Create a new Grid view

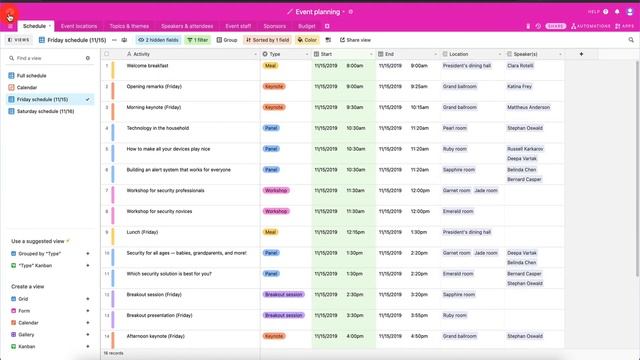50,299
